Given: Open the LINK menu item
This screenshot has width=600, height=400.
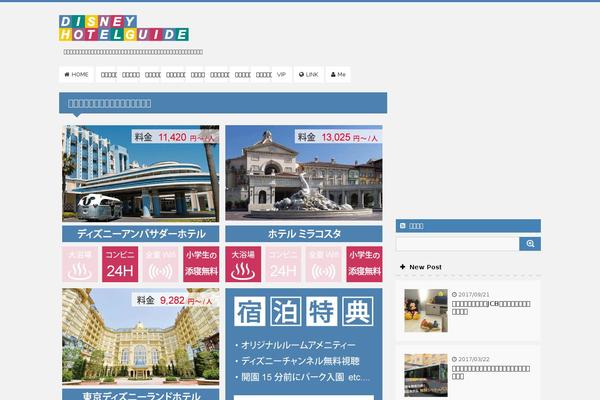Looking at the screenshot, I should point(308,74).
